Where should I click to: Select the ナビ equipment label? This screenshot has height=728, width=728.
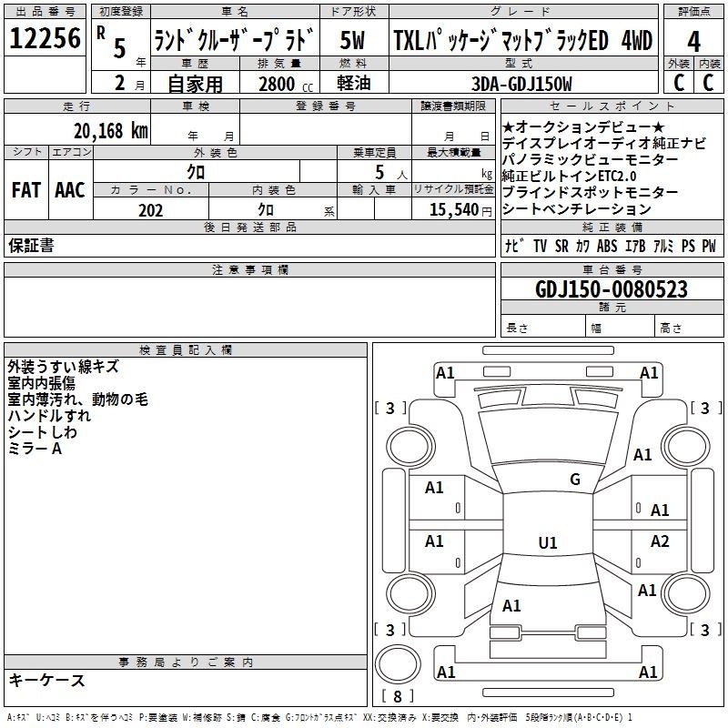(512, 246)
